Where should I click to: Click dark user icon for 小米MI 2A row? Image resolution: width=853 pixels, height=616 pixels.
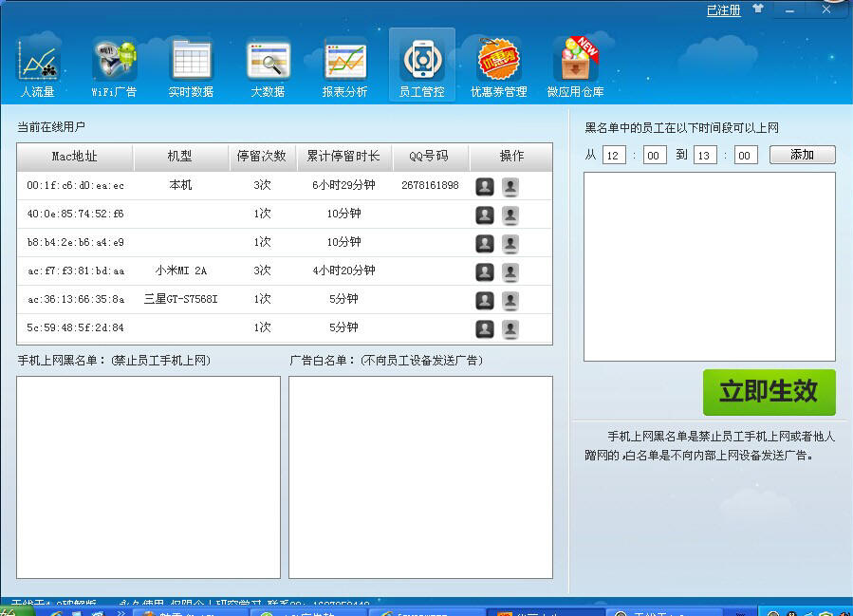485,271
